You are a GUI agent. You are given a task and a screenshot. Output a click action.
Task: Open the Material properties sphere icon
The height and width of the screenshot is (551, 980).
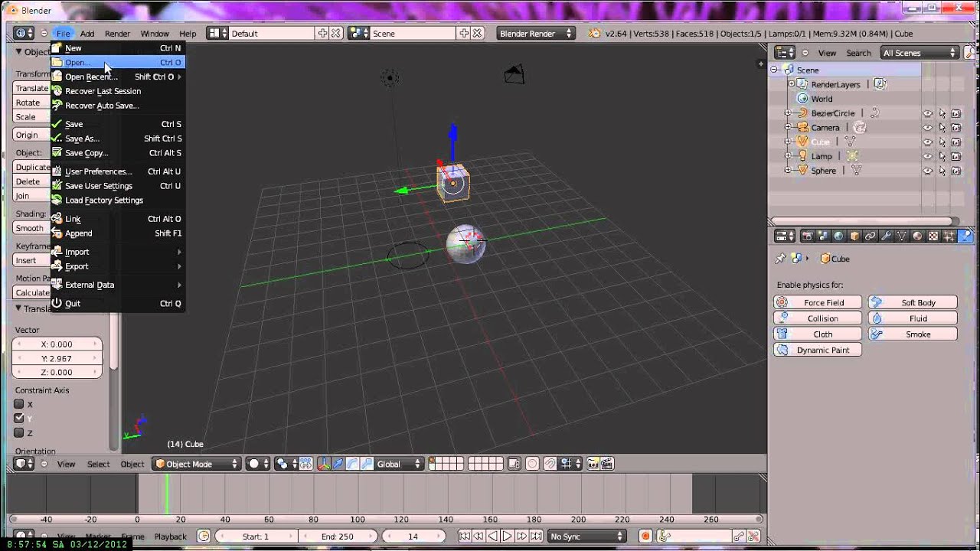click(917, 236)
